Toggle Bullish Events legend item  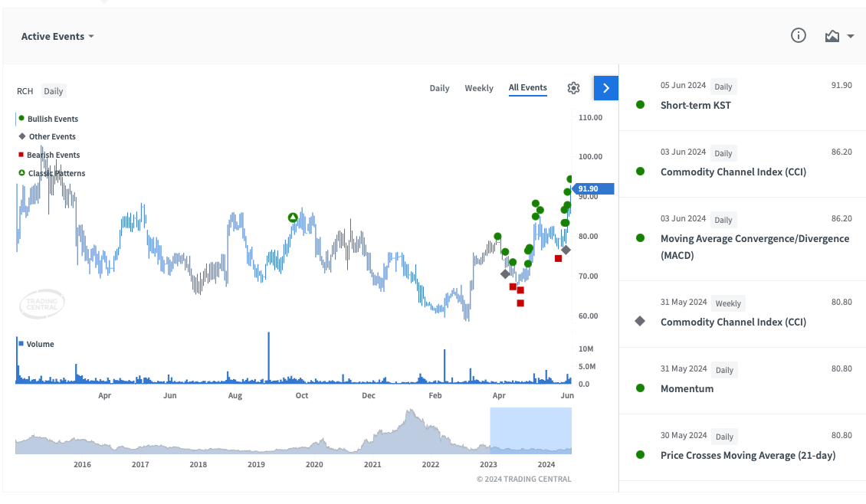click(48, 119)
